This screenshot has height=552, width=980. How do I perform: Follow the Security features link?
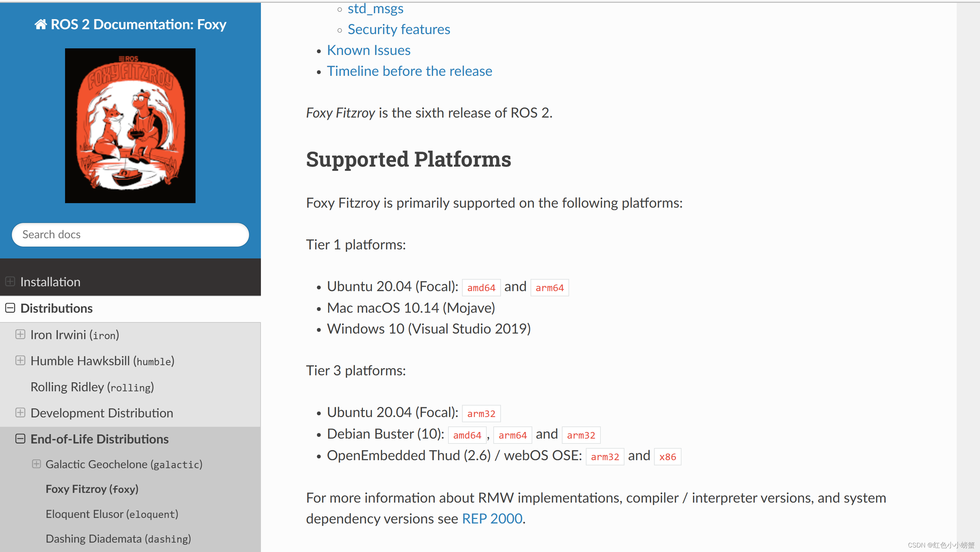(399, 29)
